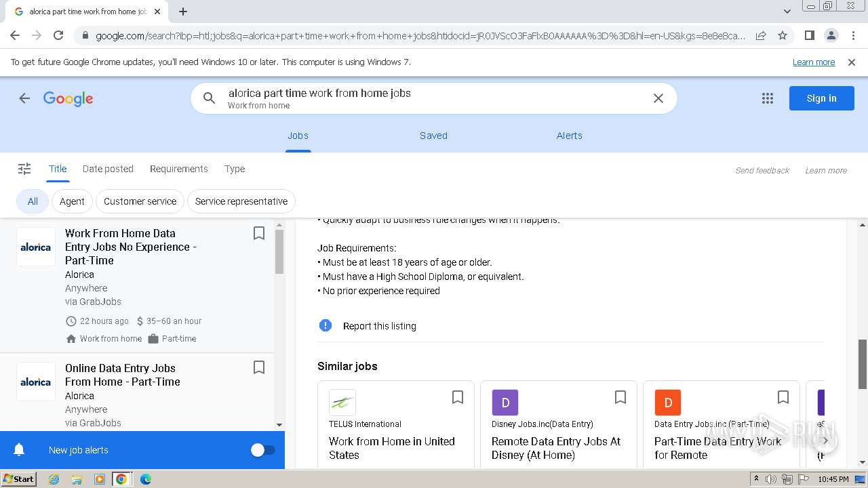The height and width of the screenshot is (488, 868).
Task: Switch to the Saved tab
Action: click(433, 136)
